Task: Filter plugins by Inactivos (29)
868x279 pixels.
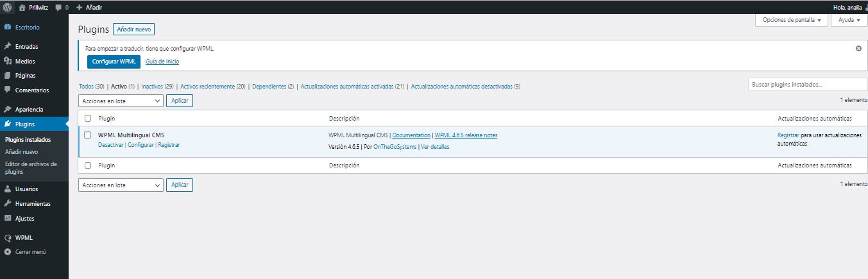Action: pos(158,86)
